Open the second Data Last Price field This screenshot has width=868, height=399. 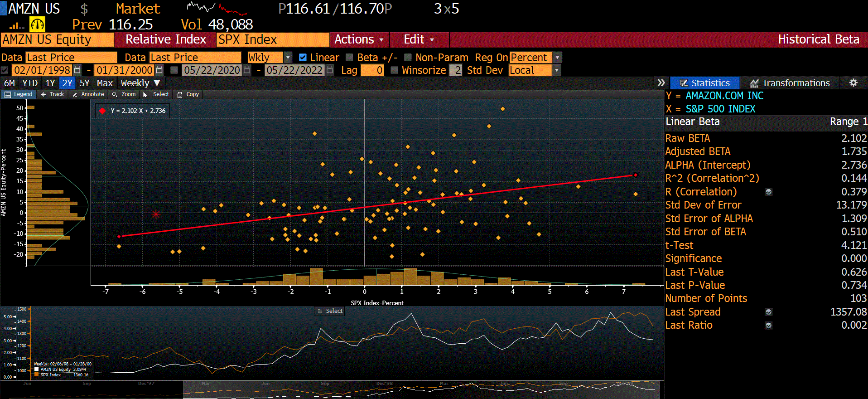tap(195, 58)
